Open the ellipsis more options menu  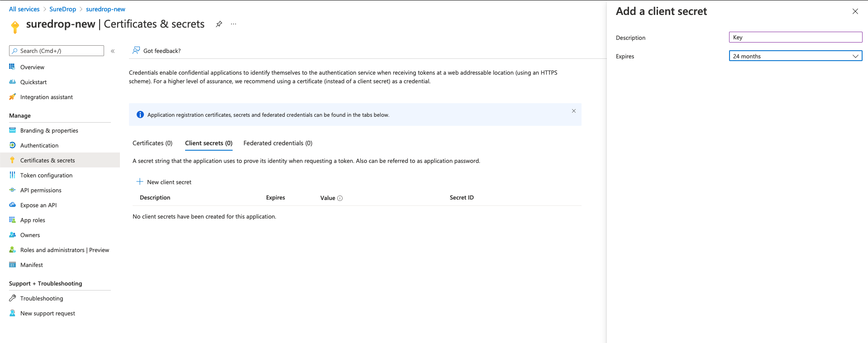[234, 24]
